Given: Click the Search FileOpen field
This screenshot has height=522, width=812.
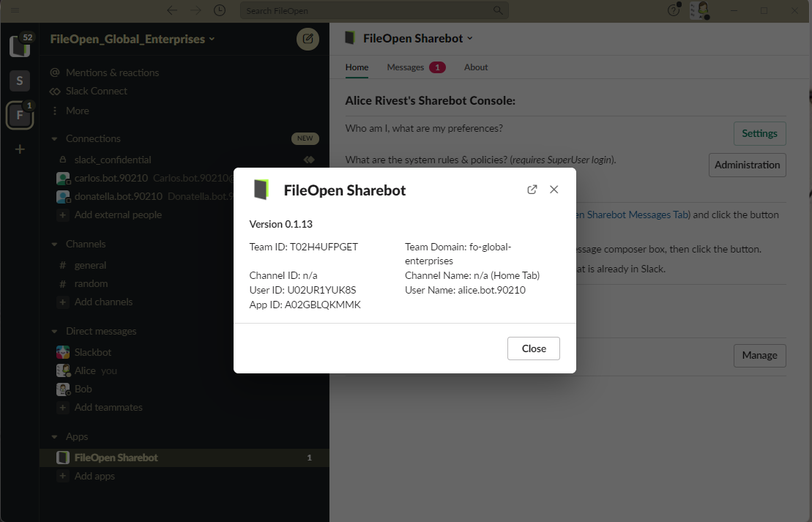Looking at the screenshot, I should [374, 10].
